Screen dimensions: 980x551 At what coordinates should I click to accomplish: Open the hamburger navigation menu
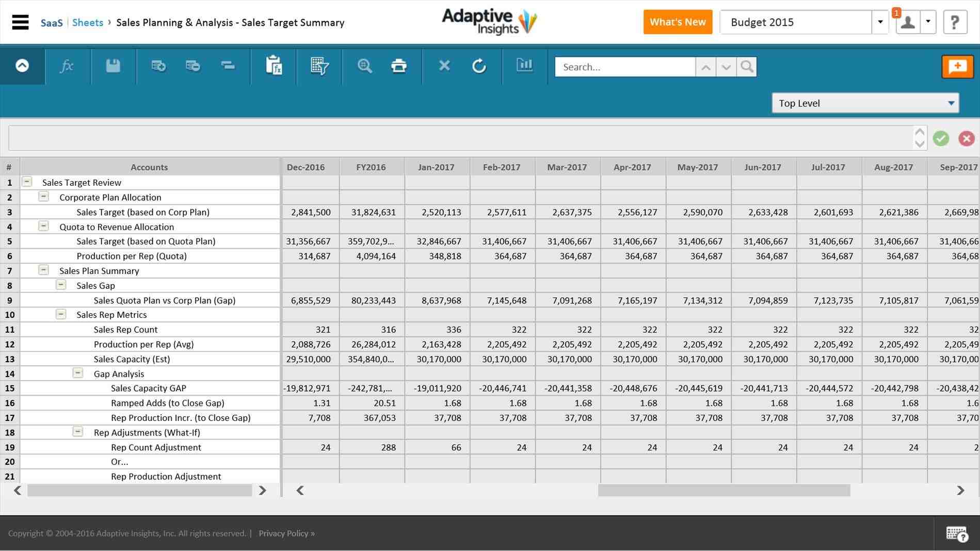point(20,22)
